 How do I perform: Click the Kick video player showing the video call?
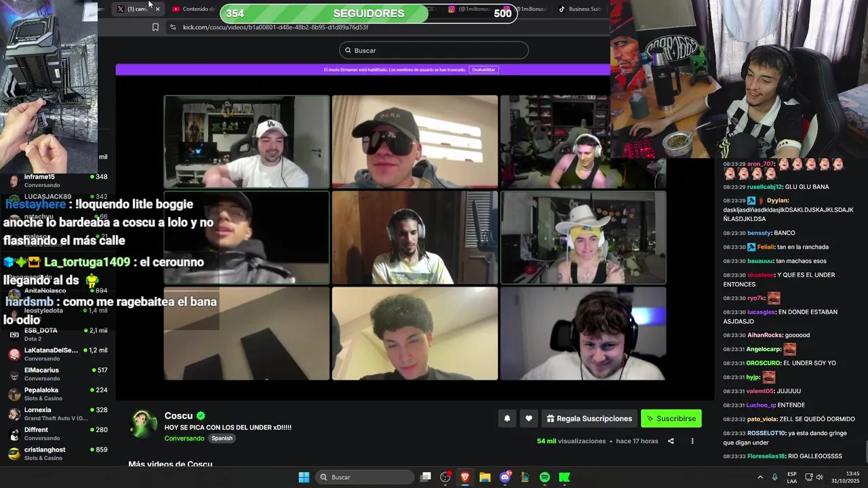click(414, 237)
